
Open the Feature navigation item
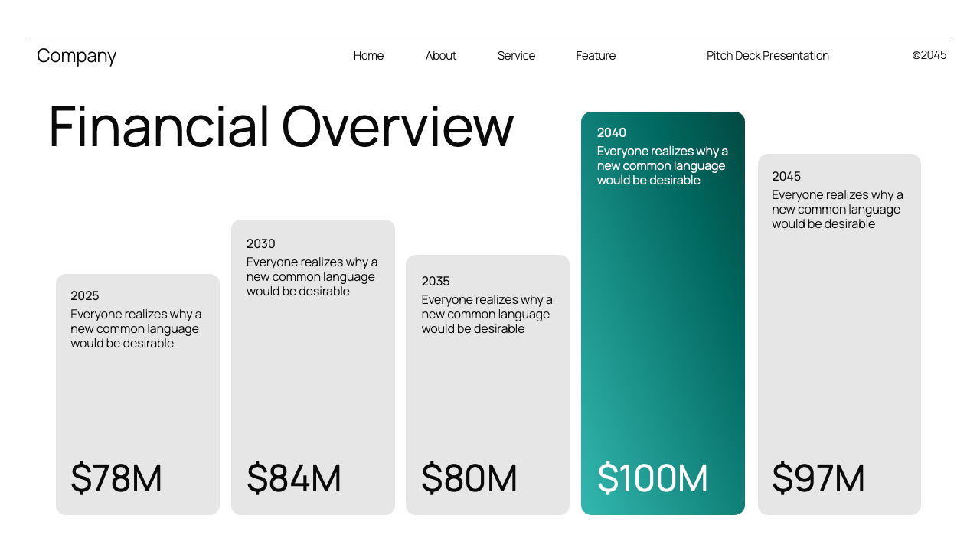596,56
